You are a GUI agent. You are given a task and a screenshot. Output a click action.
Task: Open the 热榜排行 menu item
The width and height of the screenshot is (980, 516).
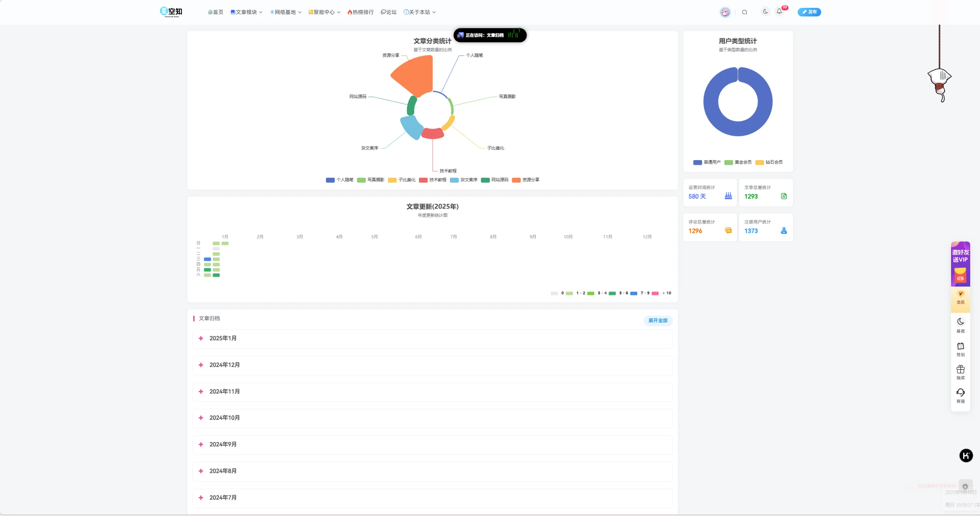click(x=360, y=12)
